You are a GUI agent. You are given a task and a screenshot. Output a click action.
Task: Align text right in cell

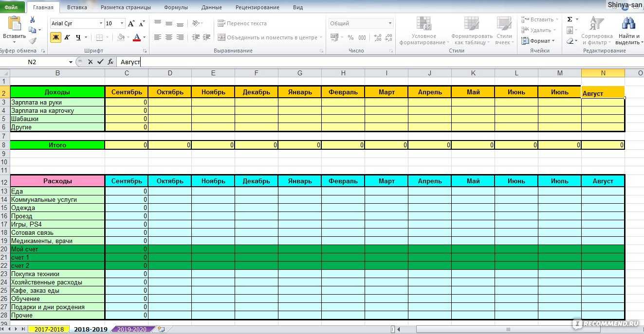(x=180, y=37)
